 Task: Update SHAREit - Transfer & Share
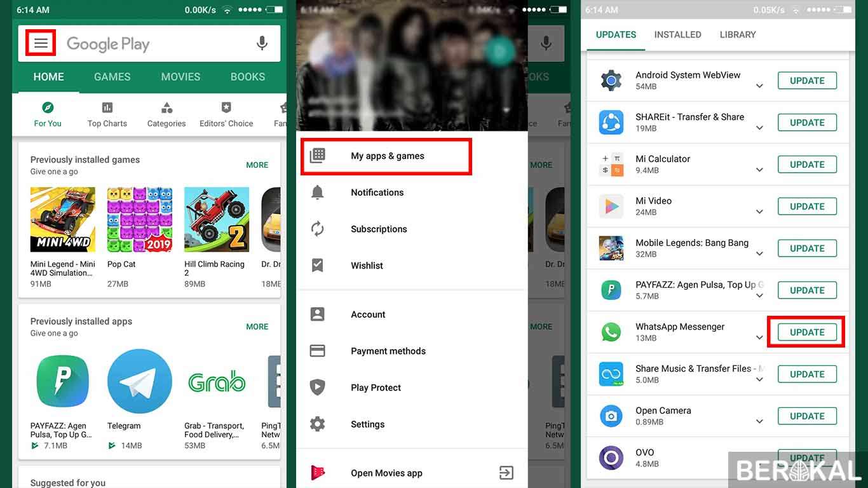click(807, 123)
